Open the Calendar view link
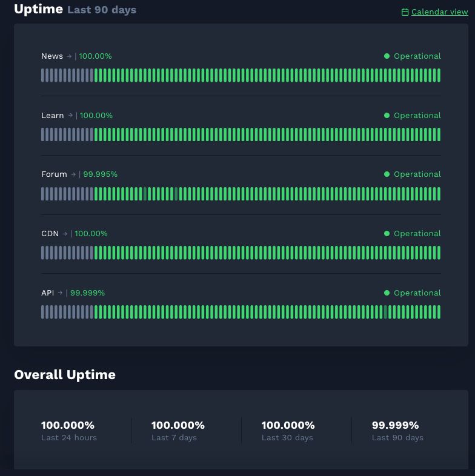Screen dimensions: 475x476 [439, 12]
